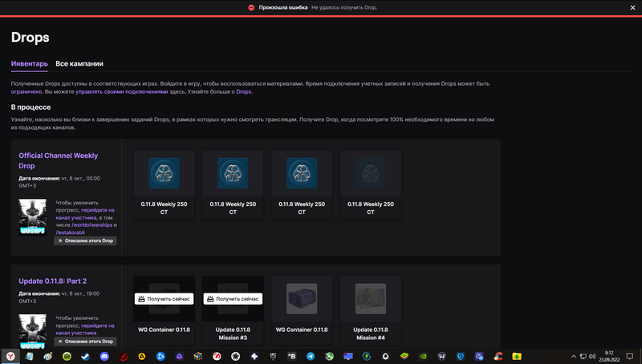Screen dimensions: 642x364
Task: Click first 0.11.8 Weekly 250 CT icon
Action: tap(164, 173)
